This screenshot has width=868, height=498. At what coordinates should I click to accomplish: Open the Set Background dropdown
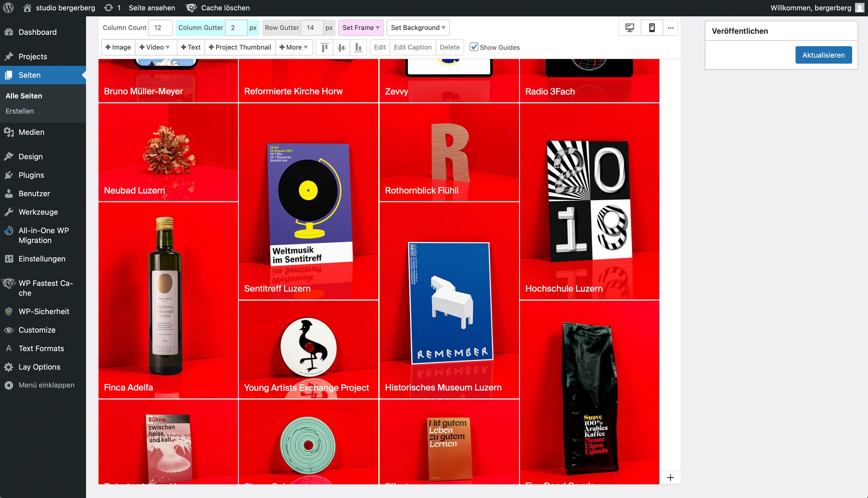tap(418, 28)
